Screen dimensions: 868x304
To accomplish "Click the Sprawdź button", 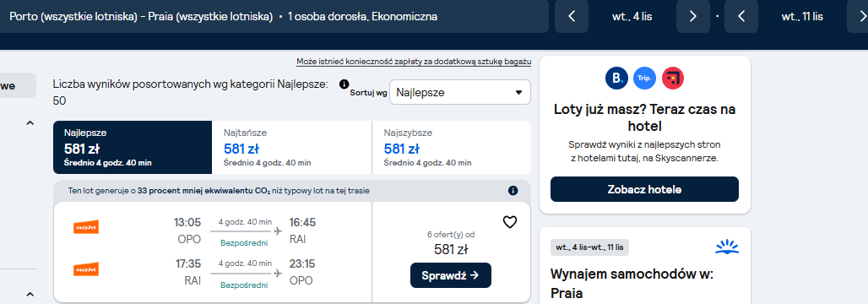I will [451, 275].
